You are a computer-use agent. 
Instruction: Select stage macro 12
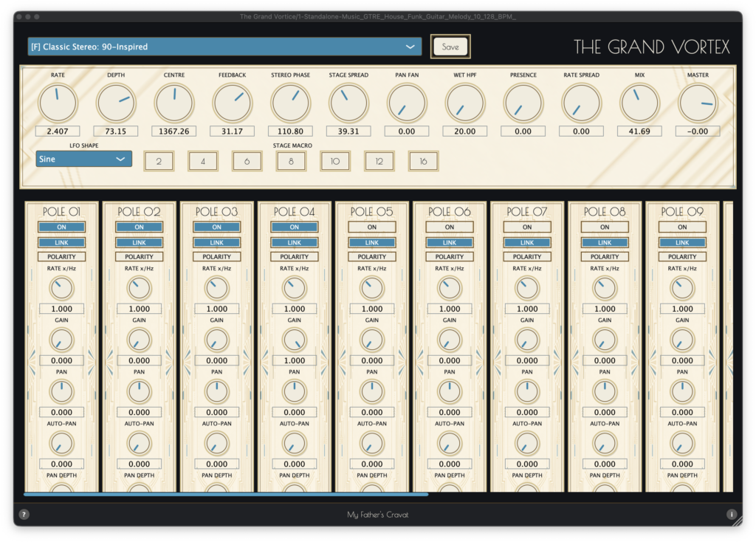coord(379,161)
